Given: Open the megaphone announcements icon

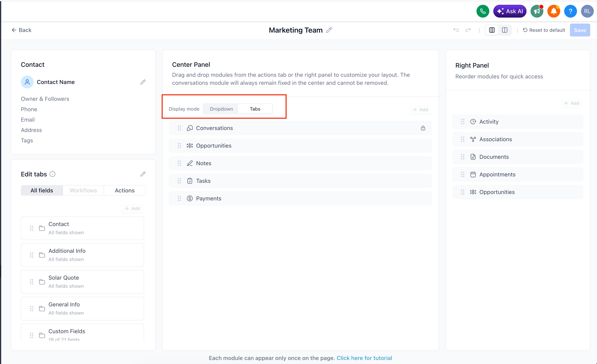Looking at the screenshot, I should 537,11.
